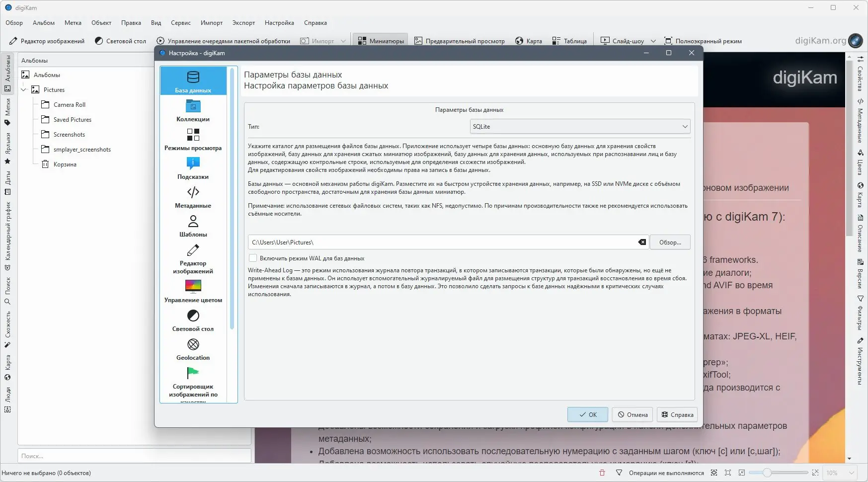
Task: Enter Полноэкранный режим
Action: coord(703,41)
